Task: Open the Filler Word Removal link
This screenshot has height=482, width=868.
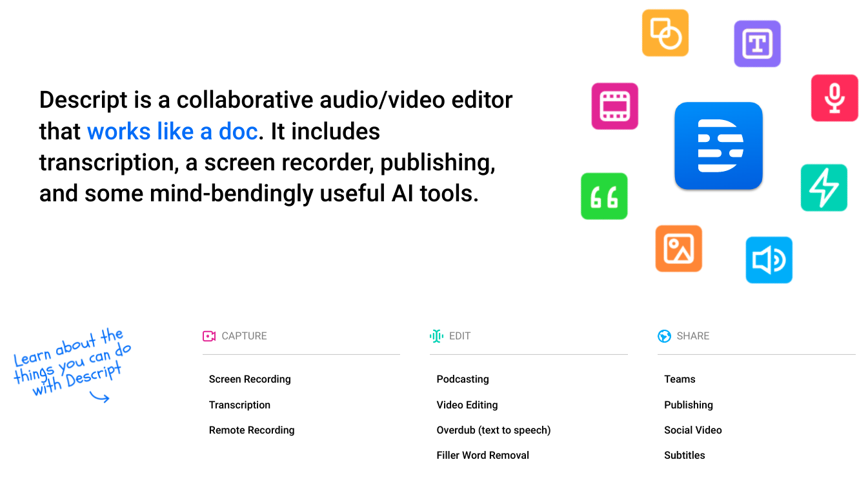Action: (x=483, y=456)
